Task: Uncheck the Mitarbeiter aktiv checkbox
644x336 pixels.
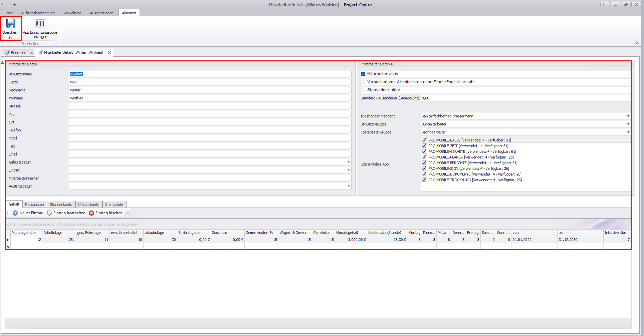Action: (363, 74)
